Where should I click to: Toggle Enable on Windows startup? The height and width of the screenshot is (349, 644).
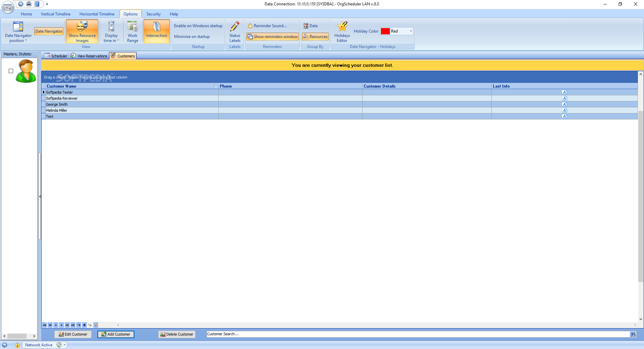click(198, 26)
